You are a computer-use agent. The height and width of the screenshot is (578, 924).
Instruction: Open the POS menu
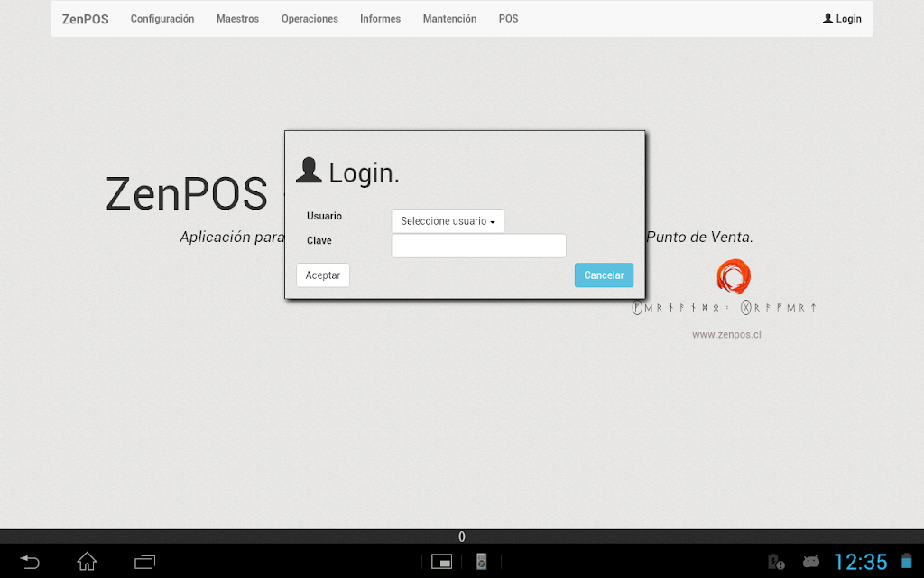tap(508, 19)
